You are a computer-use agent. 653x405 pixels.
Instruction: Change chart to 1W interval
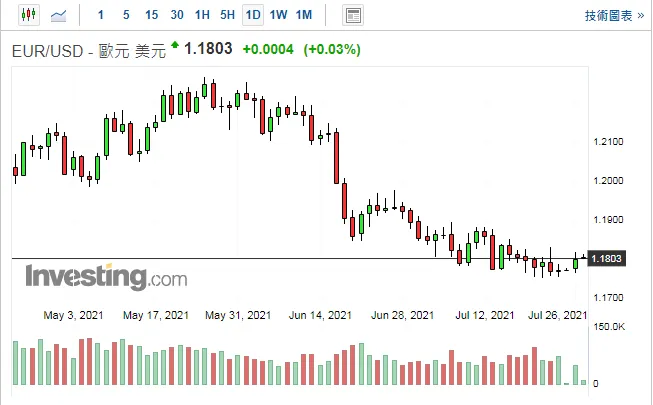click(x=278, y=15)
